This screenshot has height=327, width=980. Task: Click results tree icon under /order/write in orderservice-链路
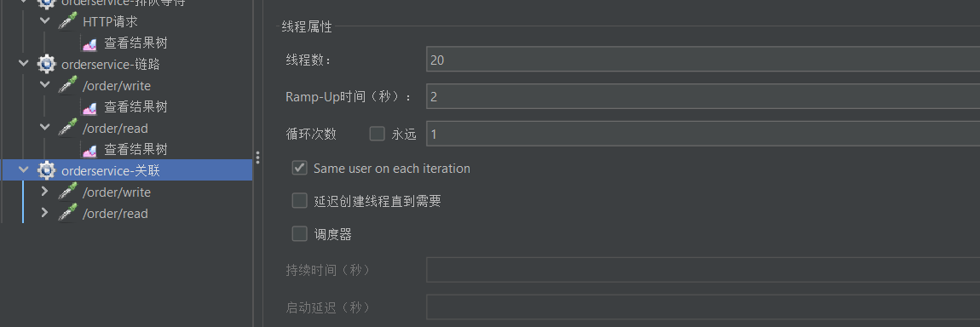point(89,106)
